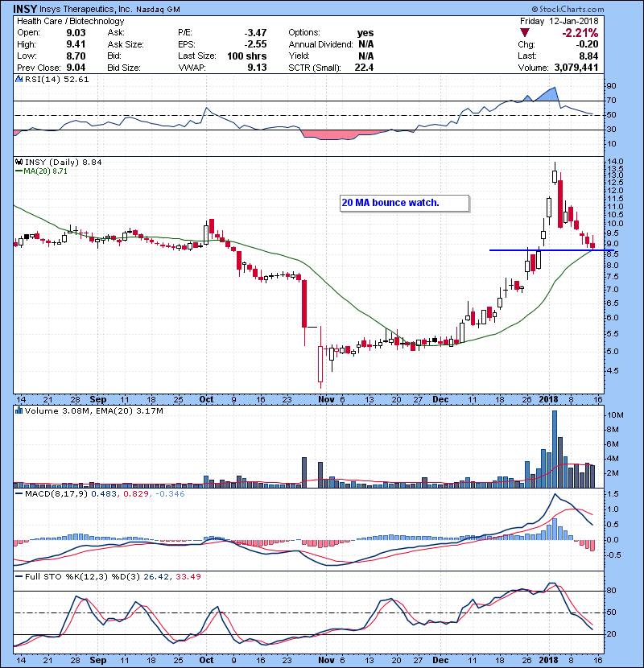Click the Low value 8.70
The height and width of the screenshot is (668, 644).
pyautogui.click(x=76, y=56)
